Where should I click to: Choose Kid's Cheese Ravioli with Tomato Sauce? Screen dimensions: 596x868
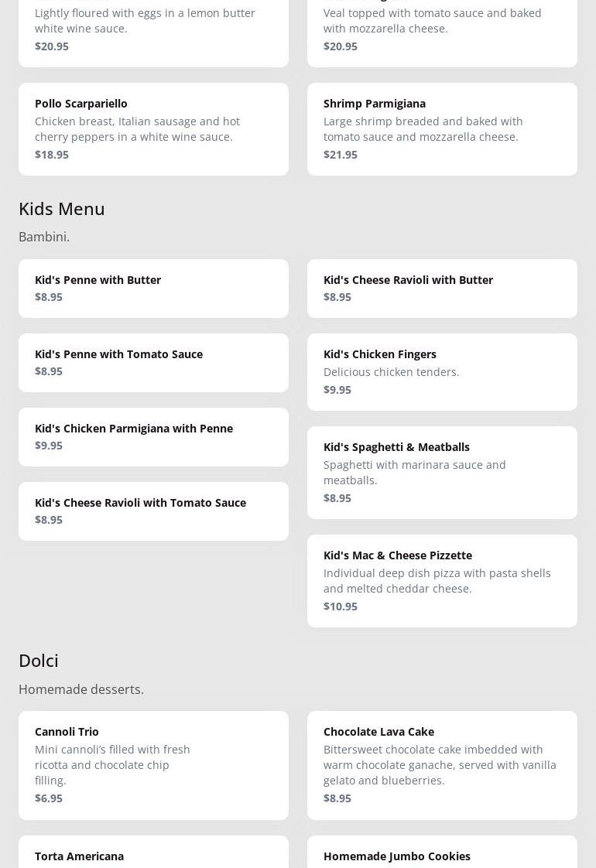[x=153, y=511]
